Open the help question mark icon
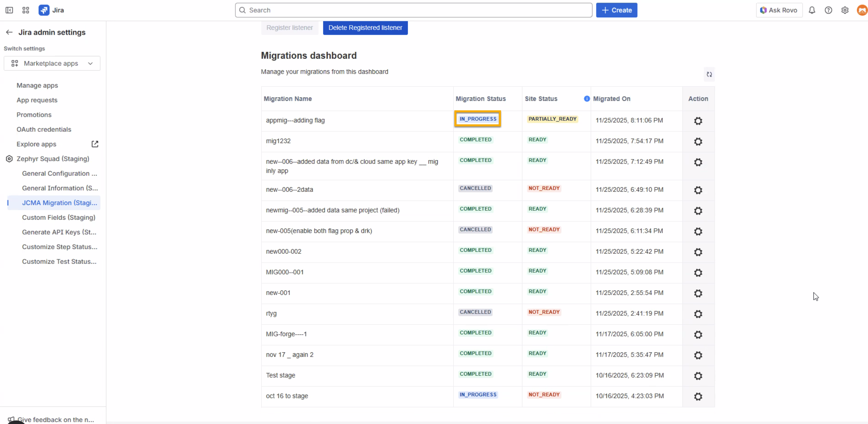The width and height of the screenshot is (868, 424). (x=828, y=10)
